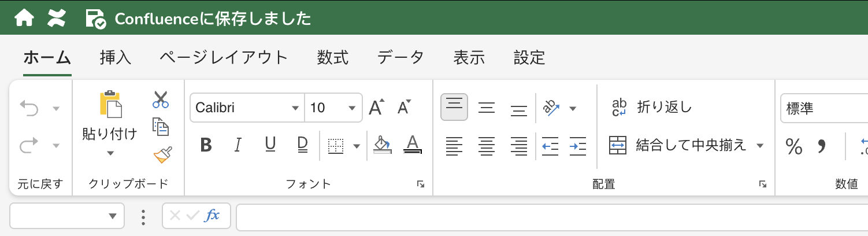Switch to the 挿入 tab
Screen dimensions: 868x236
click(x=116, y=58)
